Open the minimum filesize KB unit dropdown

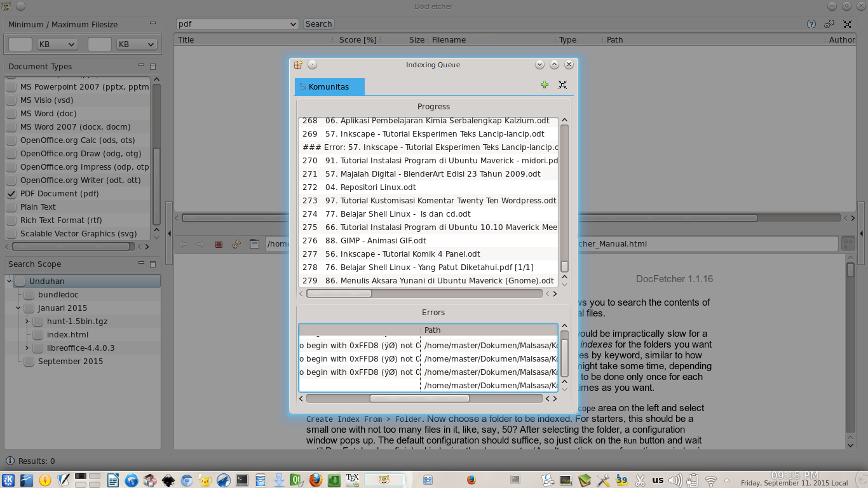coord(57,44)
